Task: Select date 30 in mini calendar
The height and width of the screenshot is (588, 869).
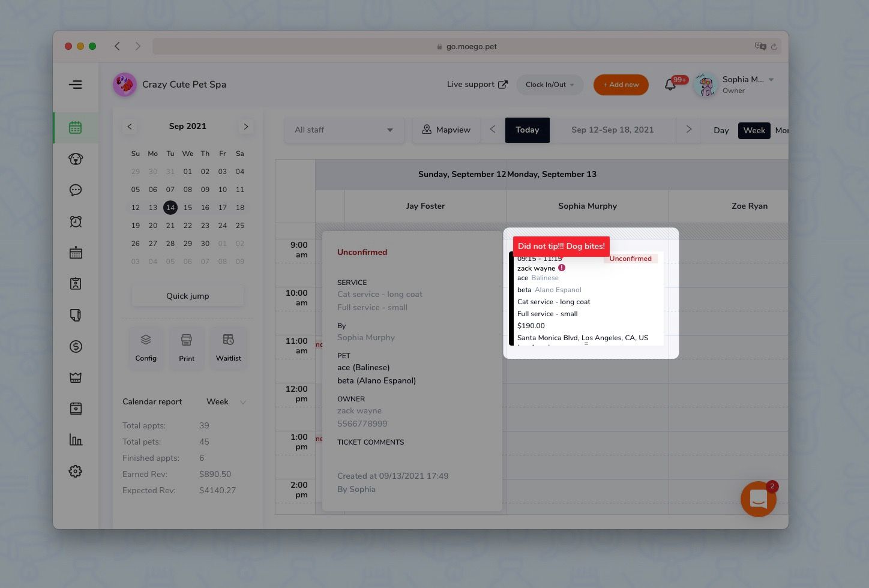Action: (x=205, y=244)
